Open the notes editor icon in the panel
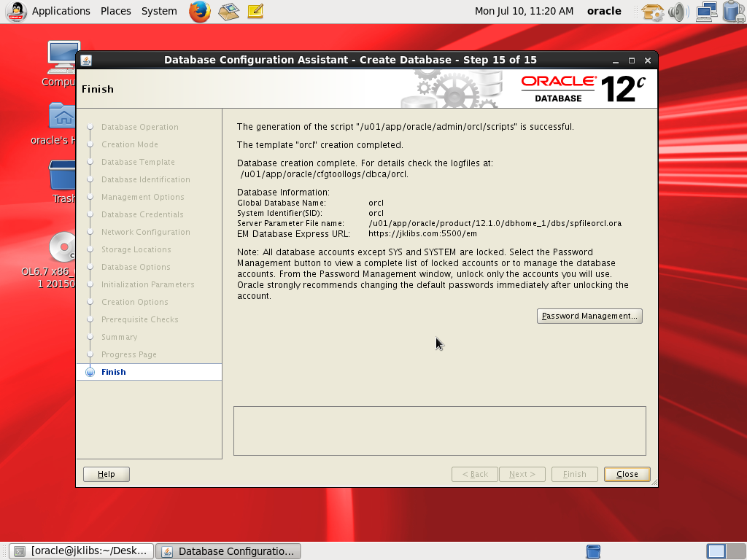This screenshot has height=560, width=747. 256,12
